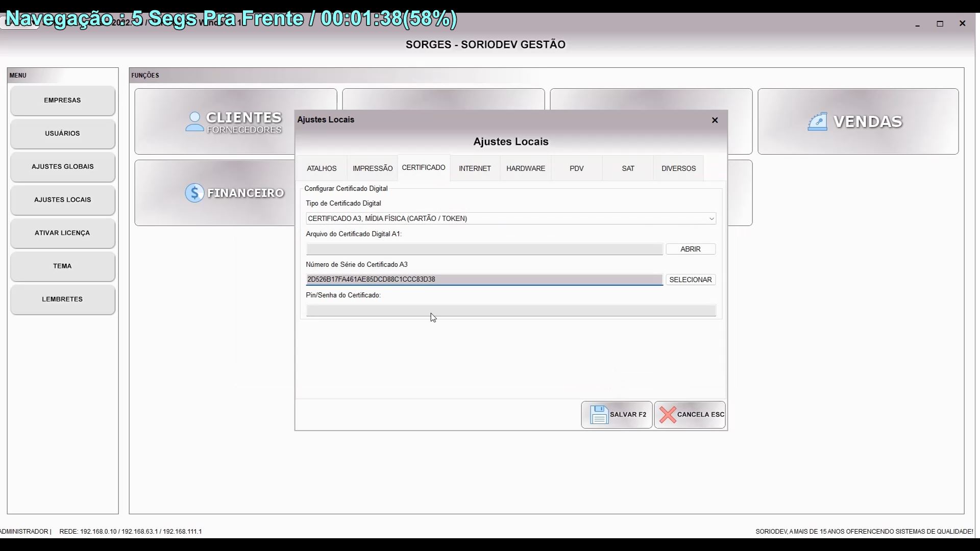
Task: Open the IMPRESSÃO tab
Action: coord(373,168)
